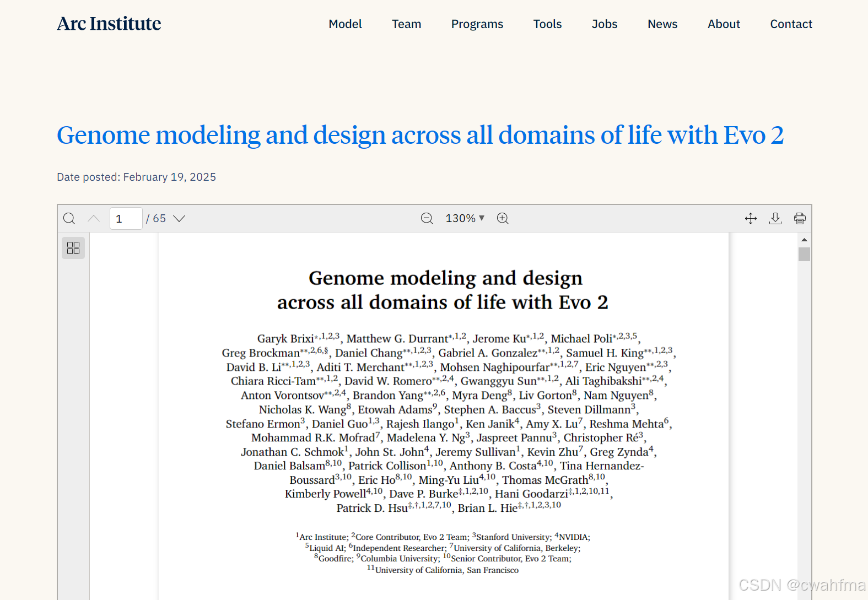Click author name Brian L. Hie
This screenshot has height=600, width=868.
488,508
